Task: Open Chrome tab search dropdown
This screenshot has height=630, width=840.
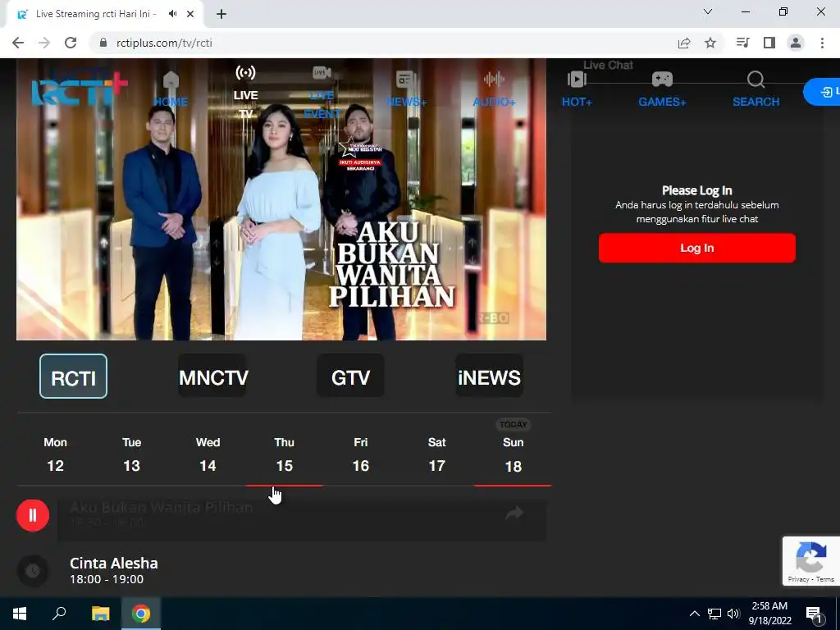Action: pyautogui.click(x=708, y=11)
